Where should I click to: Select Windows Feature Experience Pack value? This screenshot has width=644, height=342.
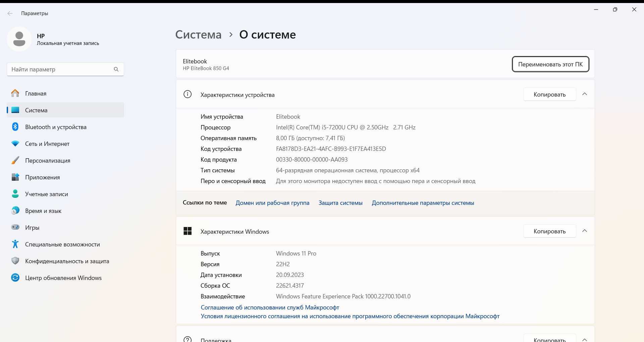click(x=343, y=296)
